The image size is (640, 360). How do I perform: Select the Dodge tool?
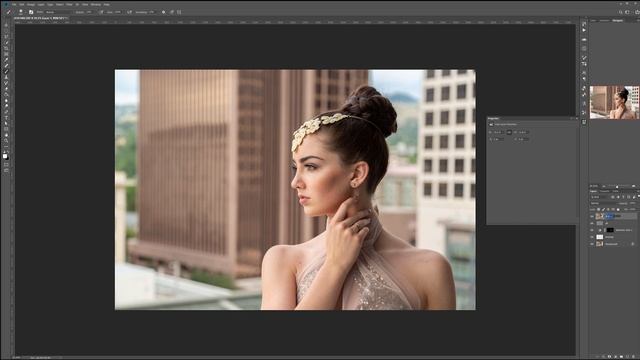6,106
